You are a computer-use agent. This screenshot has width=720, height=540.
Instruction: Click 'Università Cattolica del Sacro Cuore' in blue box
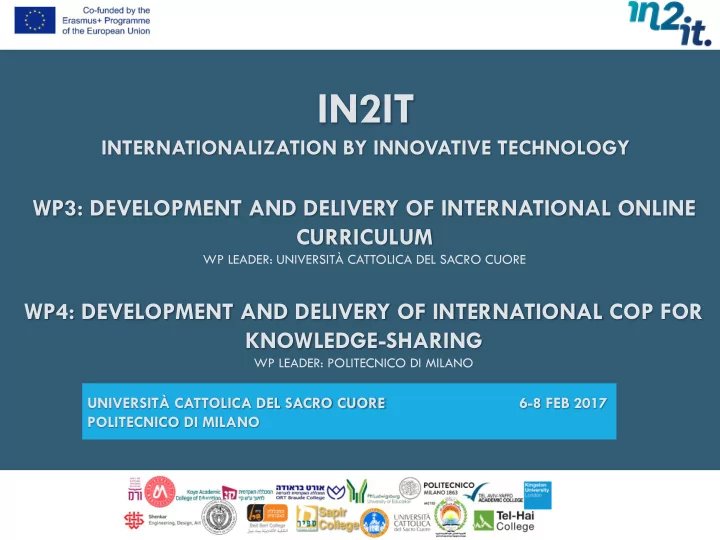point(236,403)
